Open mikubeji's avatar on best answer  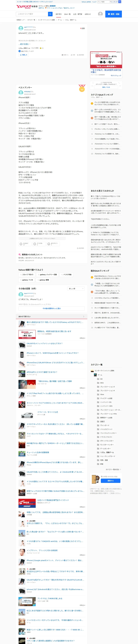pyautogui.click(x=21, y=93)
